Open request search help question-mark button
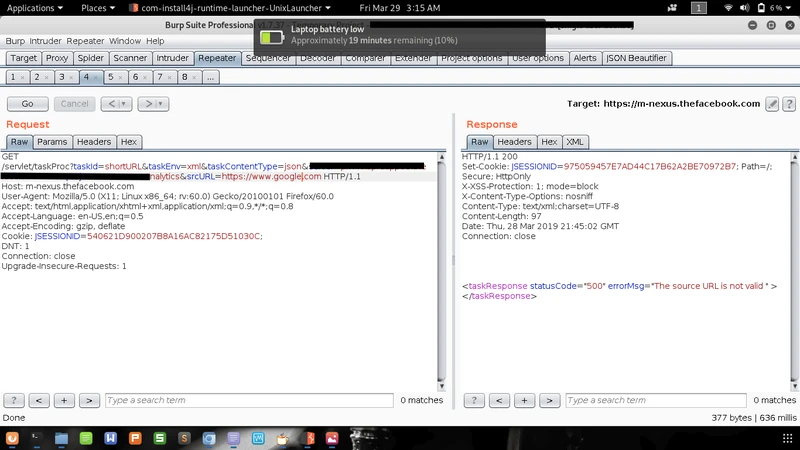Viewport: 800px width, 450px height. (x=14, y=400)
